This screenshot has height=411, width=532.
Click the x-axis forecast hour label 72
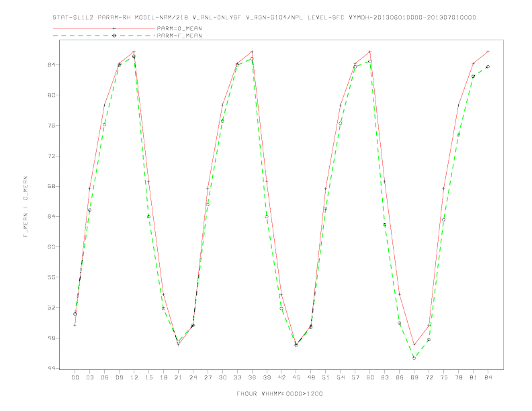[429, 377]
